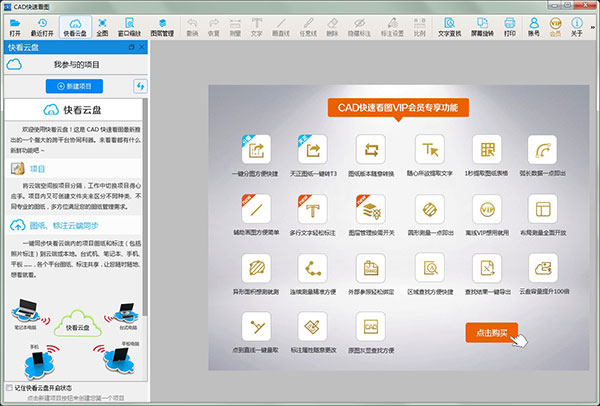Open the VIP 会员 membership icon
Image resolution: width=600 pixels, height=406 pixels.
tap(555, 28)
